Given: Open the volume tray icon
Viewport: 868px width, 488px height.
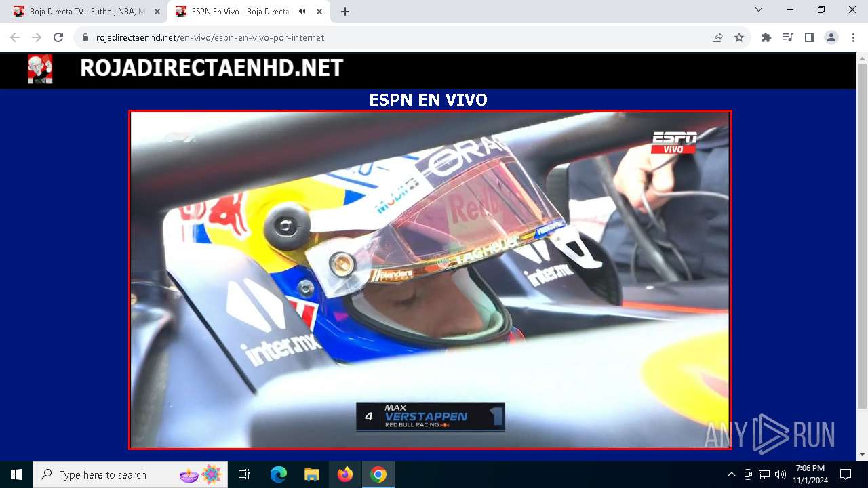Looking at the screenshot, I should pyautogui.click(x=781, y=474).
